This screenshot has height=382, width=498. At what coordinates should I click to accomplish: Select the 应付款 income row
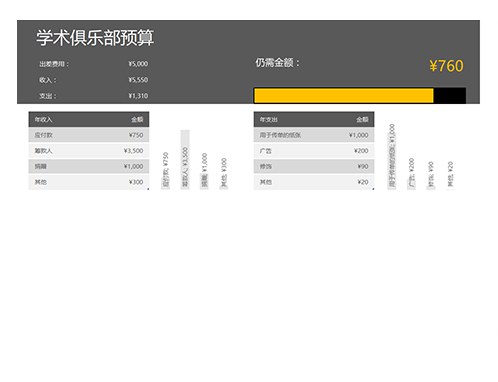pyautogui.click(x=89, y=135)
